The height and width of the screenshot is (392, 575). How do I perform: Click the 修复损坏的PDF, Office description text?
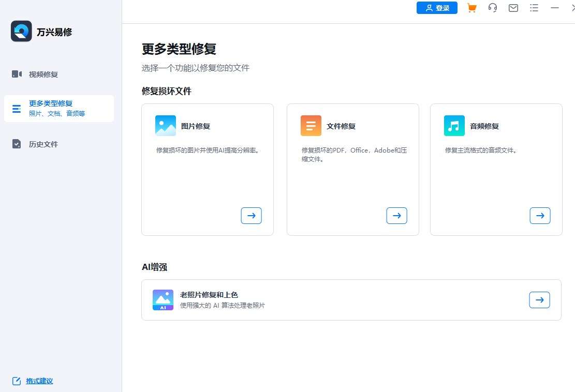(354, 155)
